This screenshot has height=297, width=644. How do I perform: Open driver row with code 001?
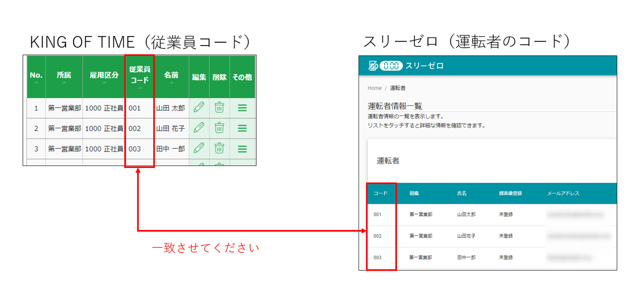click(x=492, y=214)
